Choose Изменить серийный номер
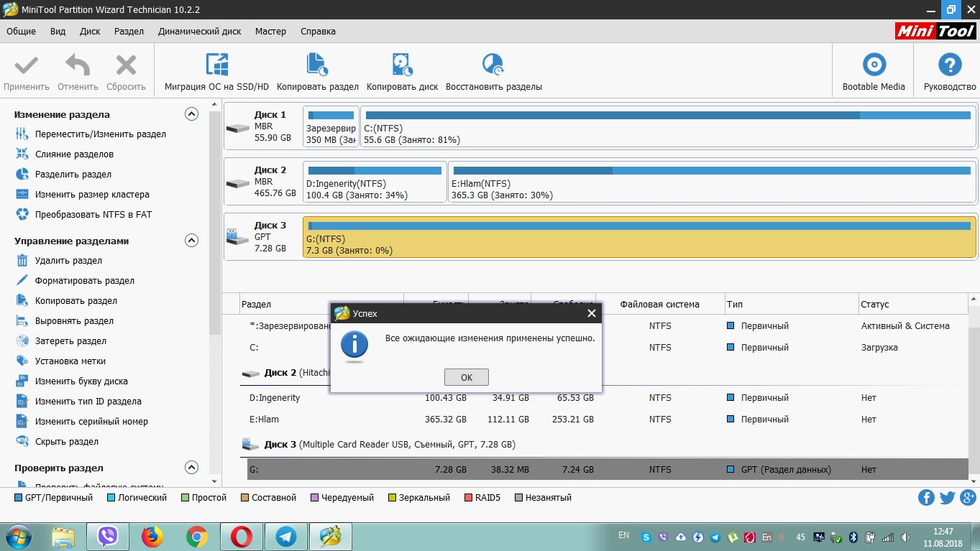 pos(91,422)
